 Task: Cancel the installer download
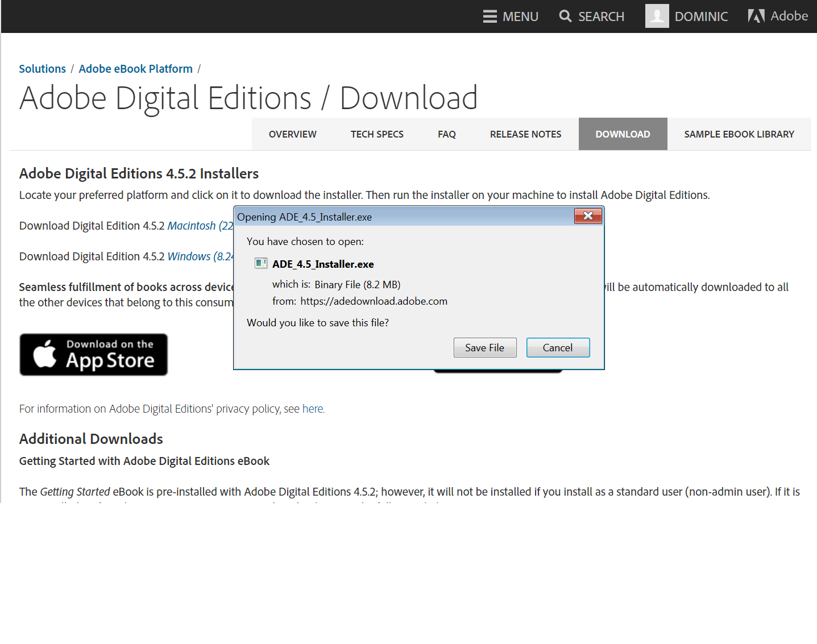558,347
